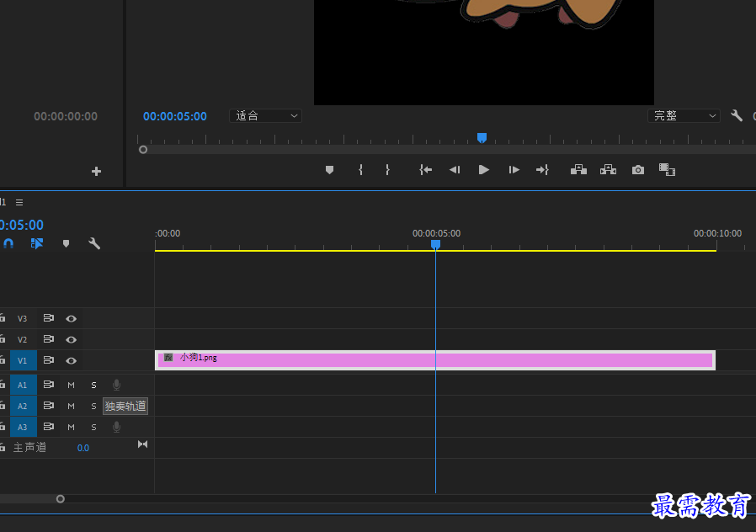Target the V3 track label
Screen dimensions: 756x532
click(x=22, y=318)
